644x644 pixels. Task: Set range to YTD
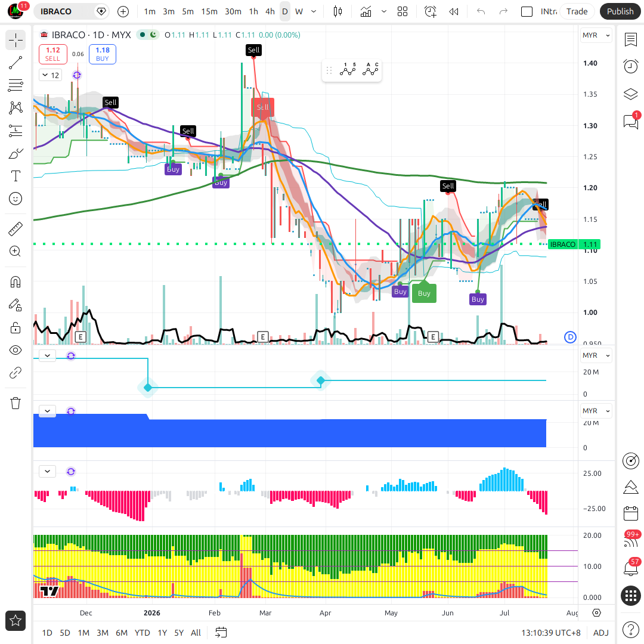[142, 633]
